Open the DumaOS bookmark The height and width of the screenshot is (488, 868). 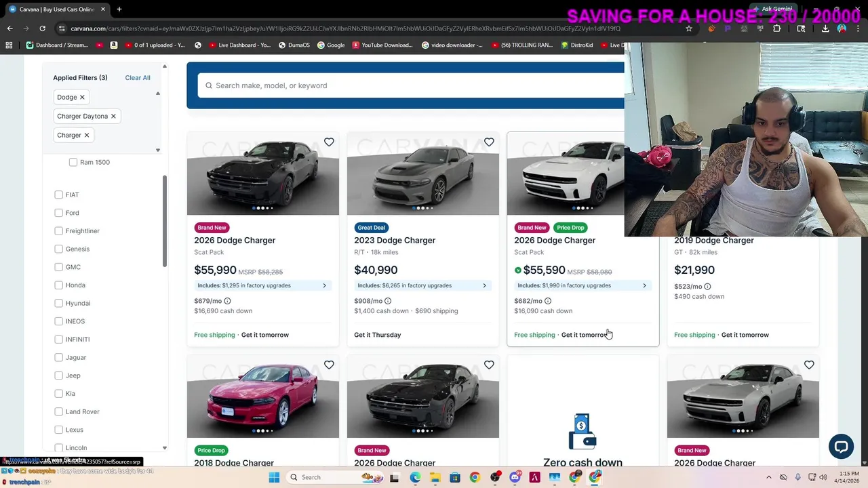[294, 45]
